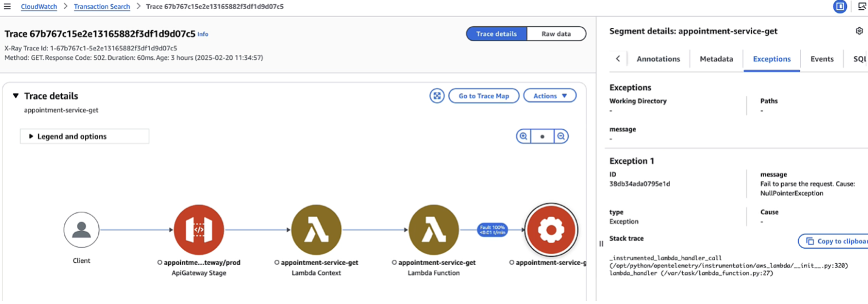Click the Lambda Context label text
The height and width of the screenshot is (304, 868).
pyautogui.click(x=317, y=272)
